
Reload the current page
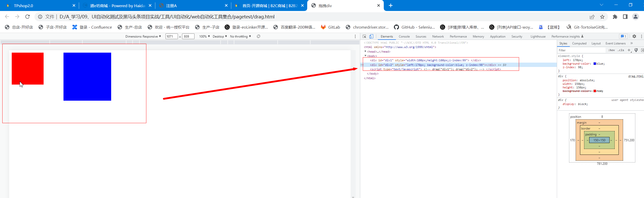click(x=28, y=17)
